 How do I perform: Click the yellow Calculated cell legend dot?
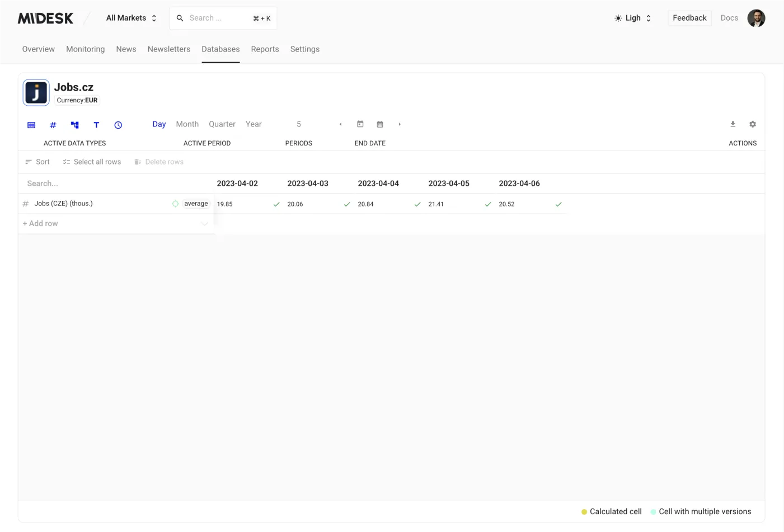584,512
